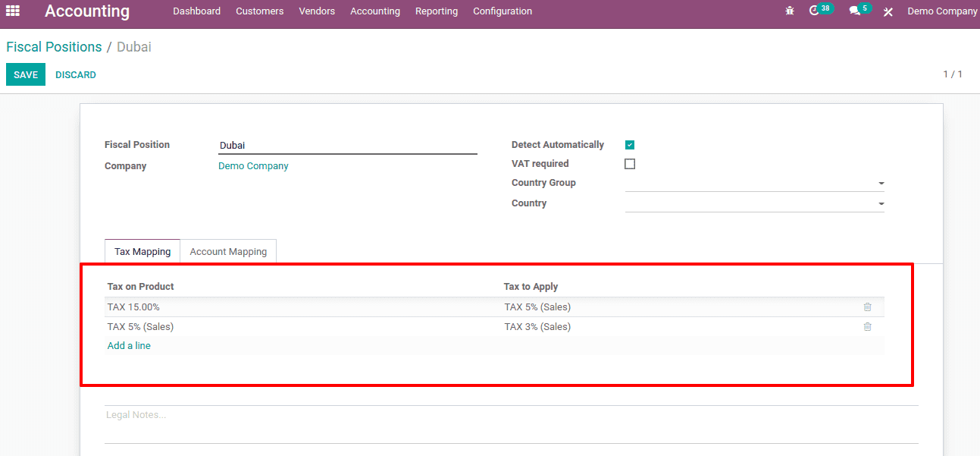Switch to the Tax Mapping tab
980x456 pixels.
[142, 251]
